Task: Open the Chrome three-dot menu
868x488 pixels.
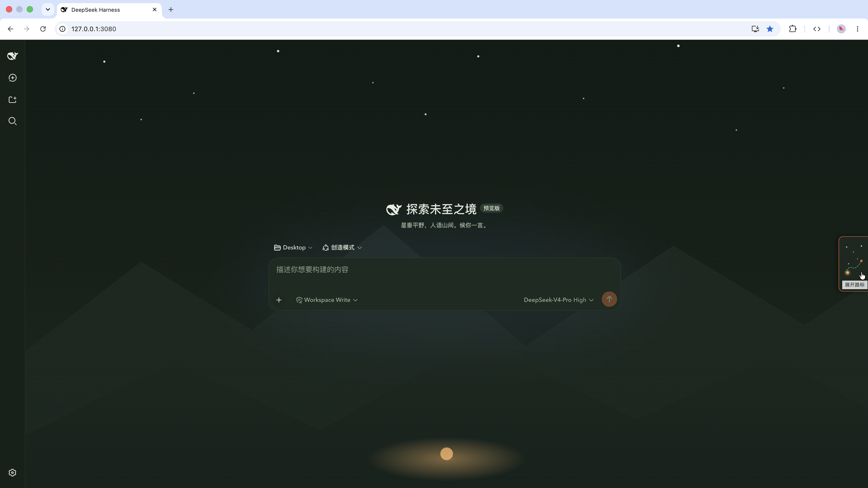Action: 858,29
